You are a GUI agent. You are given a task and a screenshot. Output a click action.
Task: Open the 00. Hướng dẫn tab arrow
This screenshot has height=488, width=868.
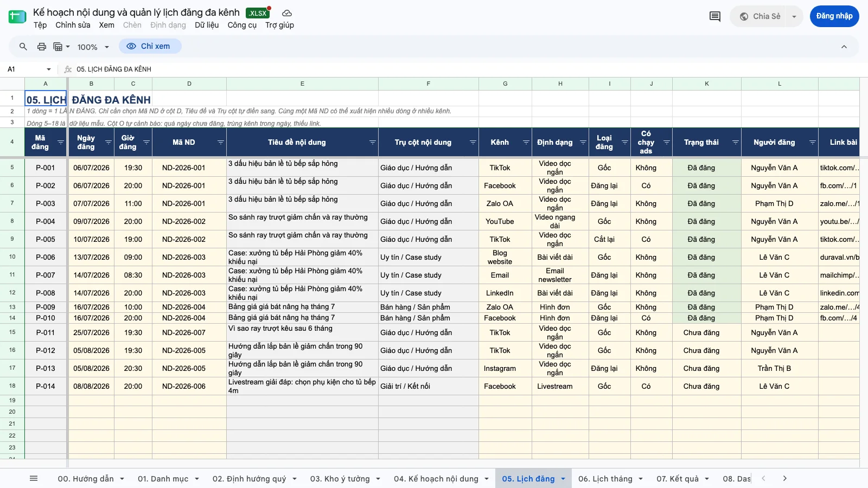point(122,479)
